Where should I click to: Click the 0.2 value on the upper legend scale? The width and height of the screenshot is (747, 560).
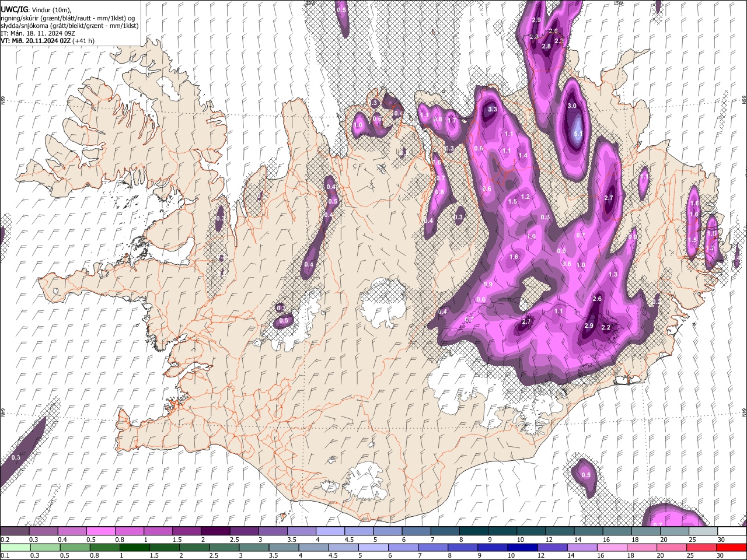5,540
